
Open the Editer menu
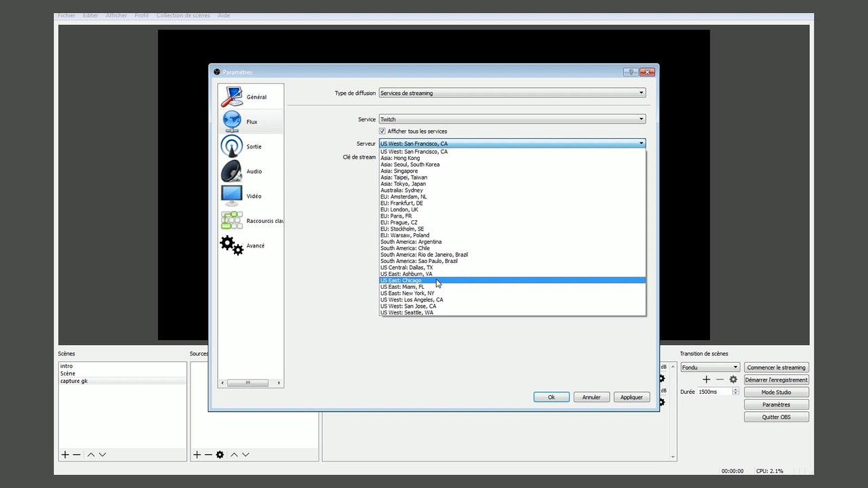[x=91, y=16]
